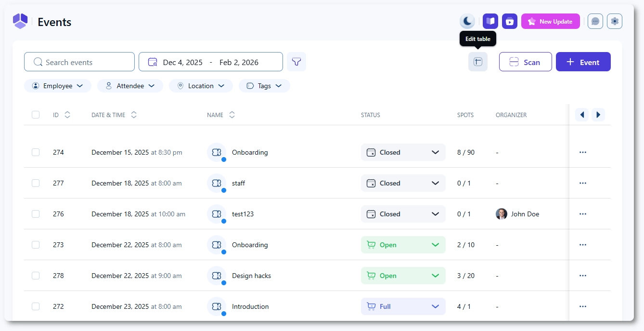Click the Edit table icon
Image resolution: width=644 pixels, height=331 pixels.
(477, 62)
